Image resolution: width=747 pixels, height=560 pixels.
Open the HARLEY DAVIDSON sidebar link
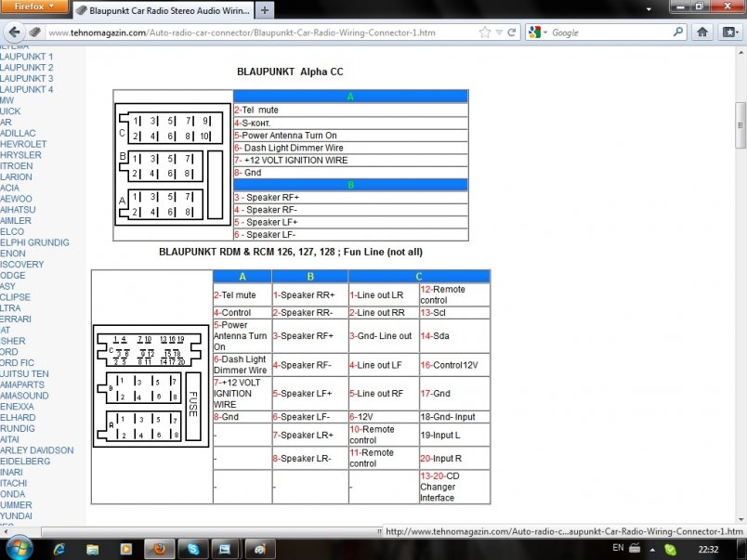pyautogui.click(x=35, y=450)
